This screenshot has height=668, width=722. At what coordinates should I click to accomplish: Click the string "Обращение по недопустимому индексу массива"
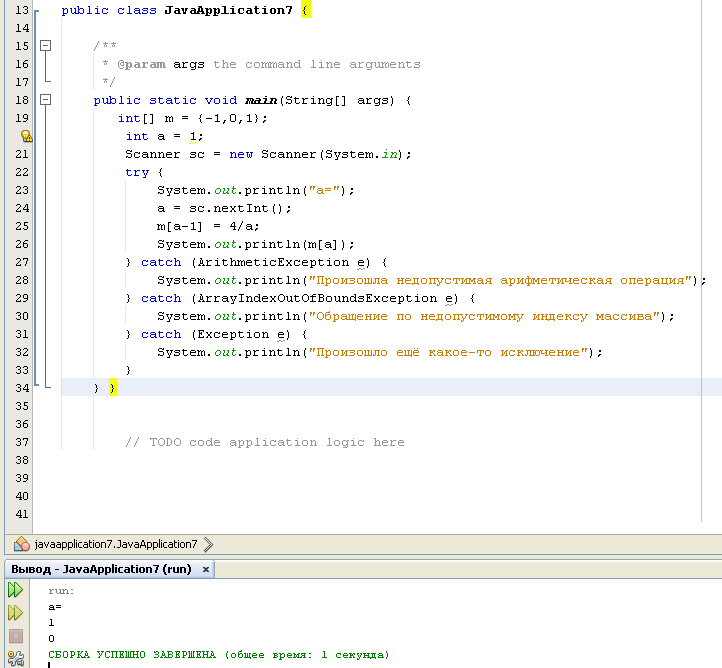pos(484,316)
